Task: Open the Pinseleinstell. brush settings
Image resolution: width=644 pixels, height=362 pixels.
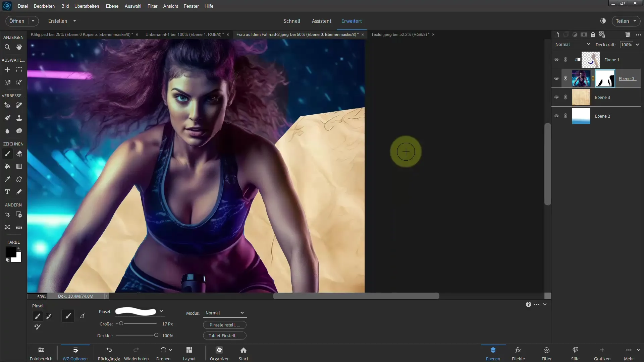Action: click(225, 325)
